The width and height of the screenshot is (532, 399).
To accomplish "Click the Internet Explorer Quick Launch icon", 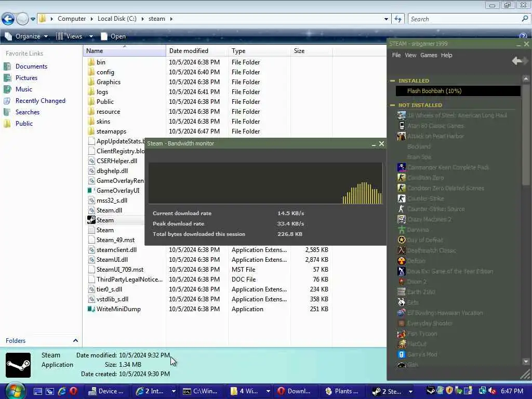I will (x=62, y=391).
